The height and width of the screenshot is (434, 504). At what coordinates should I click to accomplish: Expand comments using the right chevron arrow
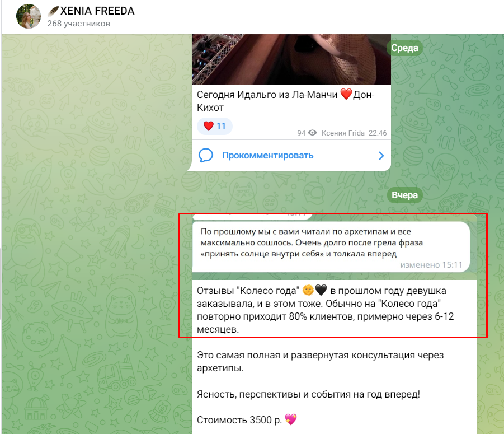(381, 156)
